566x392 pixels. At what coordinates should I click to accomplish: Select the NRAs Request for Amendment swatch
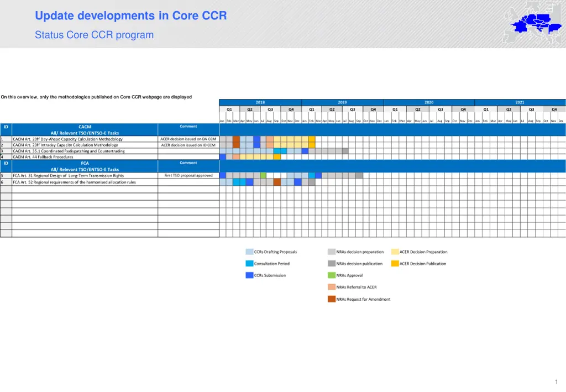(x=332, y=299)
